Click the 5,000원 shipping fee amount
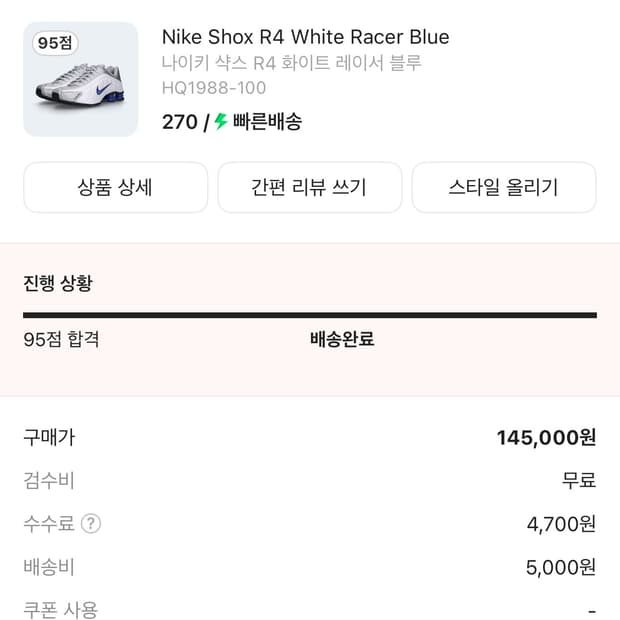Image resolution: width=620 pixels, height=620 pixels. (x=560, y=567)
